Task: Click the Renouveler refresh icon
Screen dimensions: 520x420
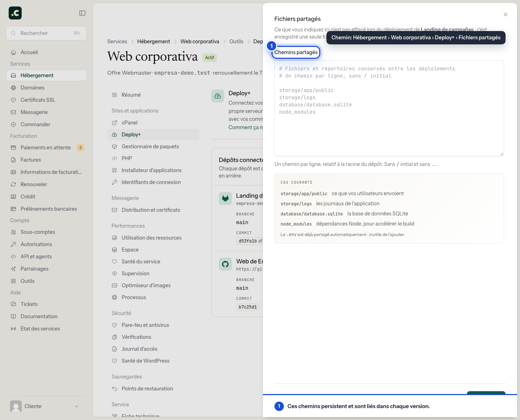Action: click(x=13, y=184)
